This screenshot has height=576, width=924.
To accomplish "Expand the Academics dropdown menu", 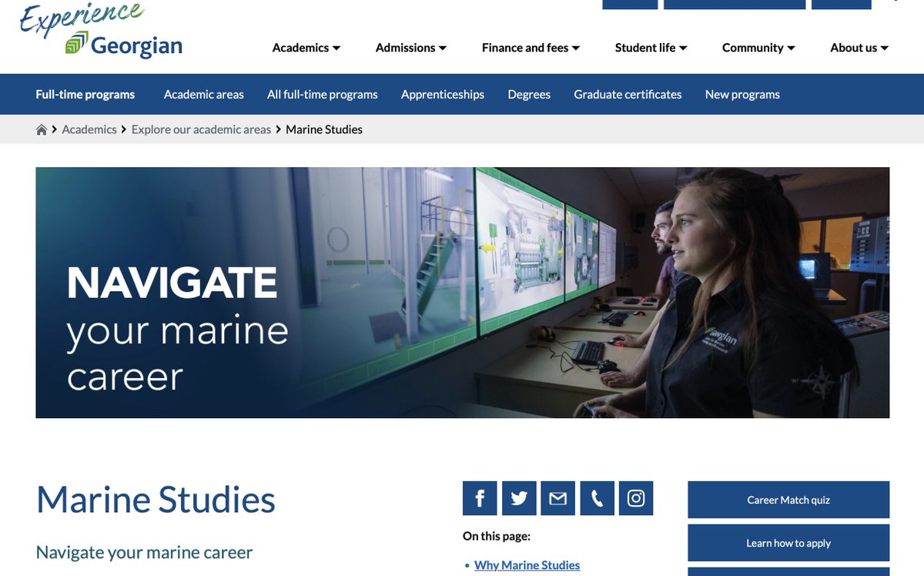I will tap(306, 48).
